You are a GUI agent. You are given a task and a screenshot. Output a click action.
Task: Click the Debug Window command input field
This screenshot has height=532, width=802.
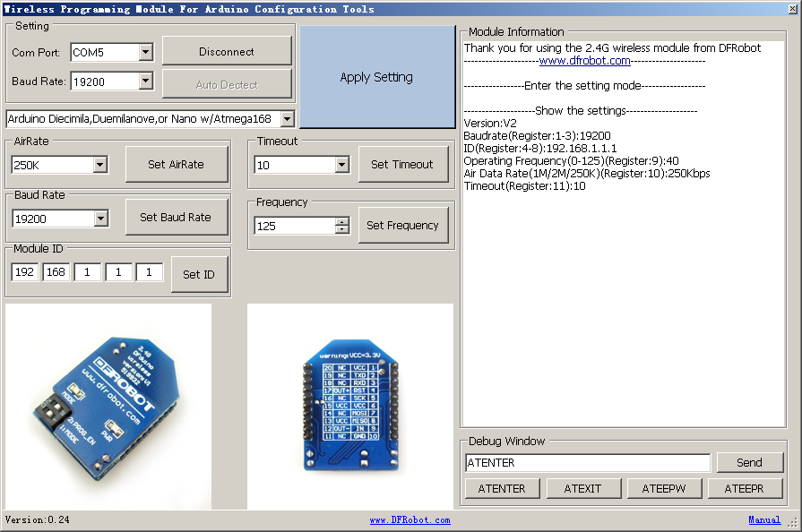click(588, 462)
